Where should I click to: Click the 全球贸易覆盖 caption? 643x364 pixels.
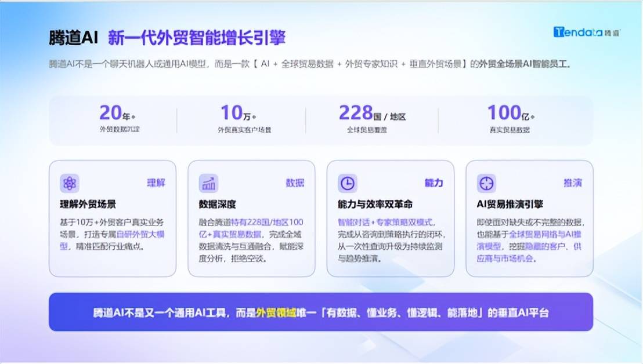pos(367,130)
